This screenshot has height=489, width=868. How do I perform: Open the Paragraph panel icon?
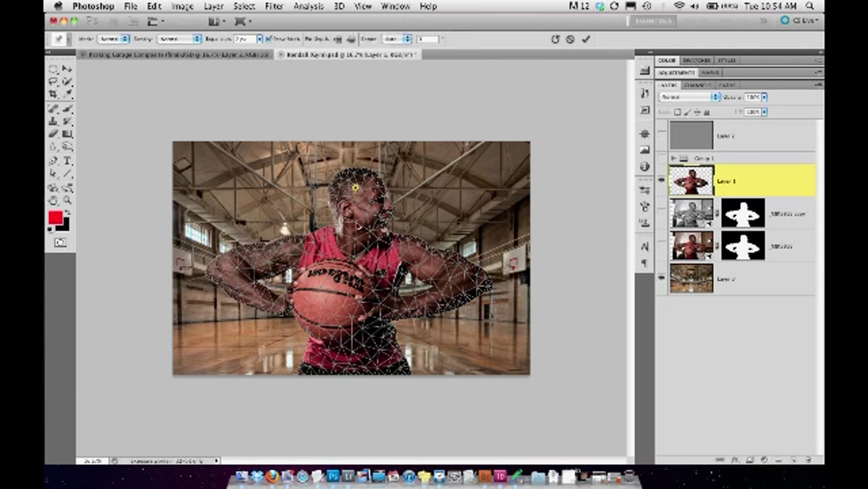click(644, 264)
